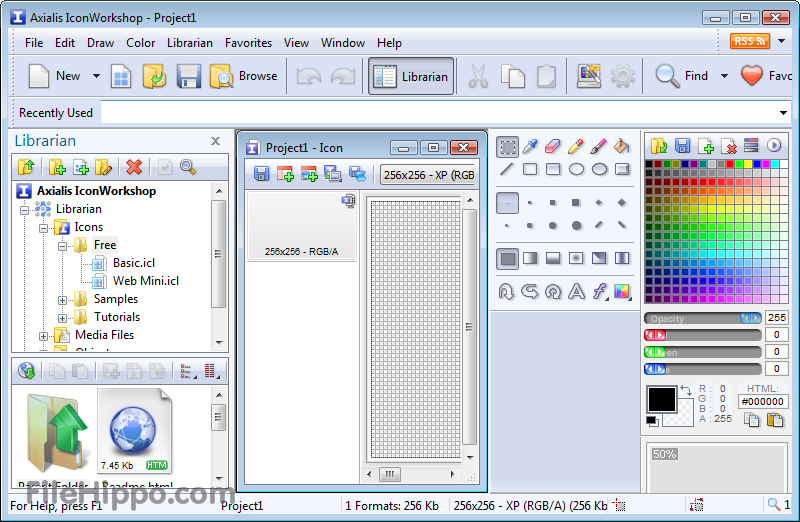
Task: Open the image effects f tool
Action: (x=599, y=291)
